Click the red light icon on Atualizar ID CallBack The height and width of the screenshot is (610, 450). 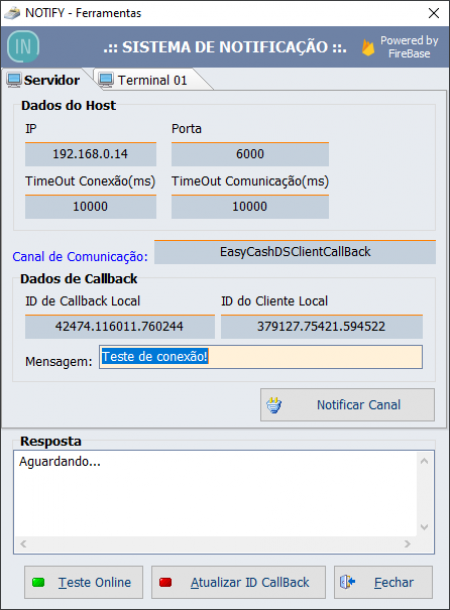[x=165, y=582]
